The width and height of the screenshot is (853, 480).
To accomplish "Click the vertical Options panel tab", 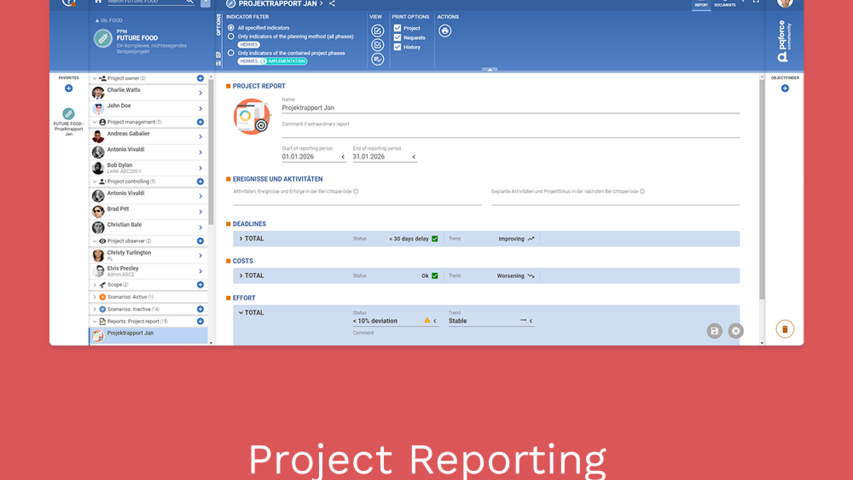I will pos(219,25).
